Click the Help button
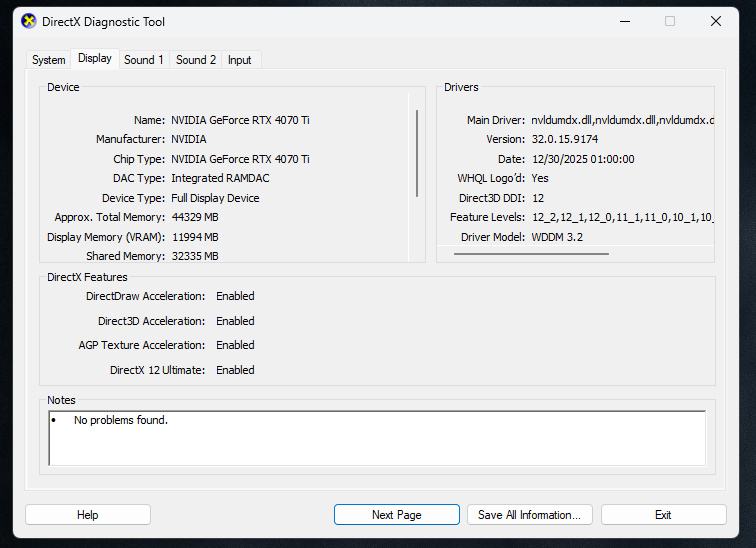756x548 pixels. (x=88, y=515)
